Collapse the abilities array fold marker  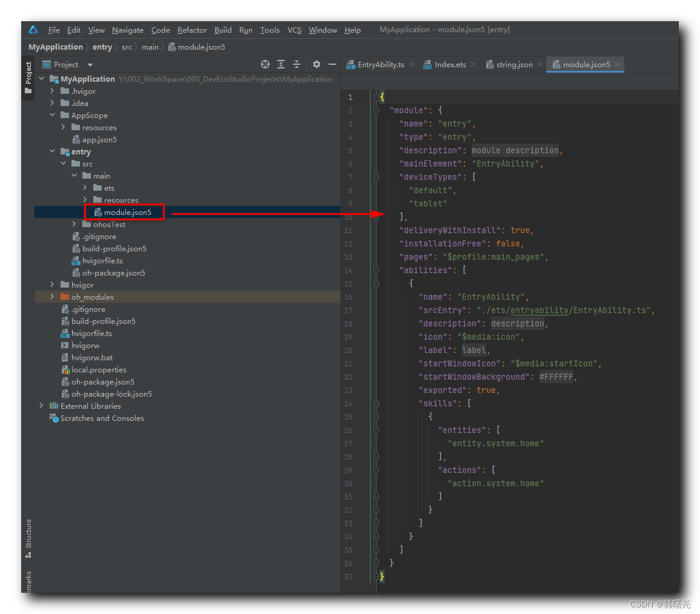tap(377, 270)
